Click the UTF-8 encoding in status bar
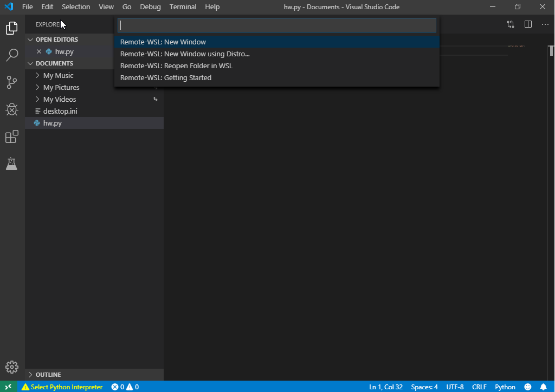The image size is (555, 392). (455, 387)
